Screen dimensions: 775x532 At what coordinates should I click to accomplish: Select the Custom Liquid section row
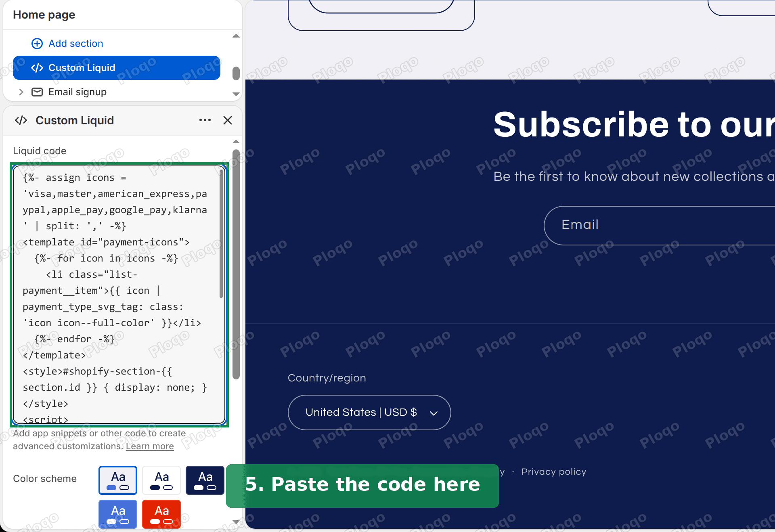pyautogui.click(x=117, y=68)
